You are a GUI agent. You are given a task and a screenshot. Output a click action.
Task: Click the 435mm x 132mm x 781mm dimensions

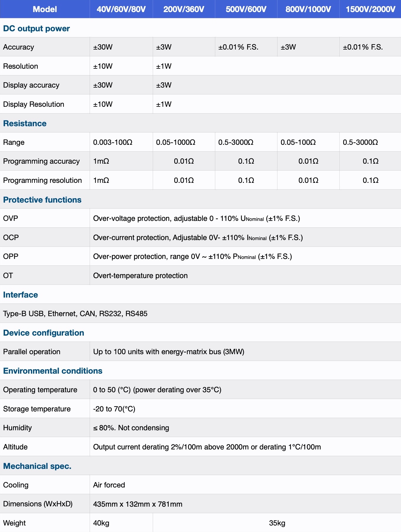coord(138,504)
